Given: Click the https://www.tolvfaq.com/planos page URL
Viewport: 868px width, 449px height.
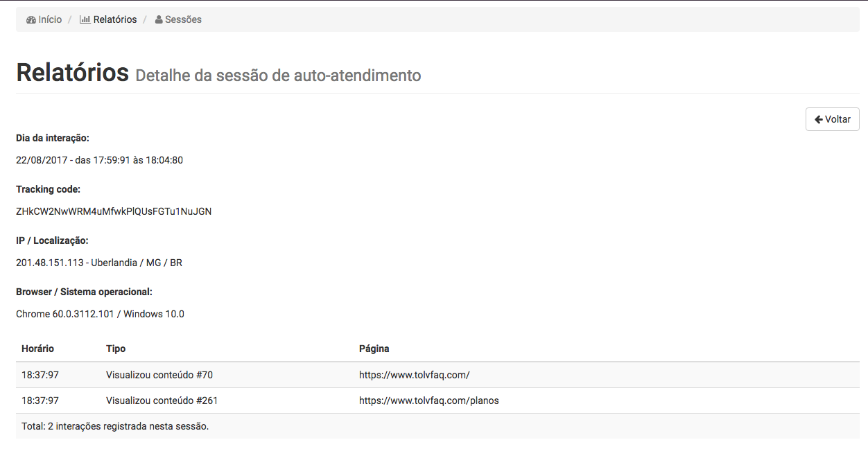Looking at the screenshot, I should (429, 400).
